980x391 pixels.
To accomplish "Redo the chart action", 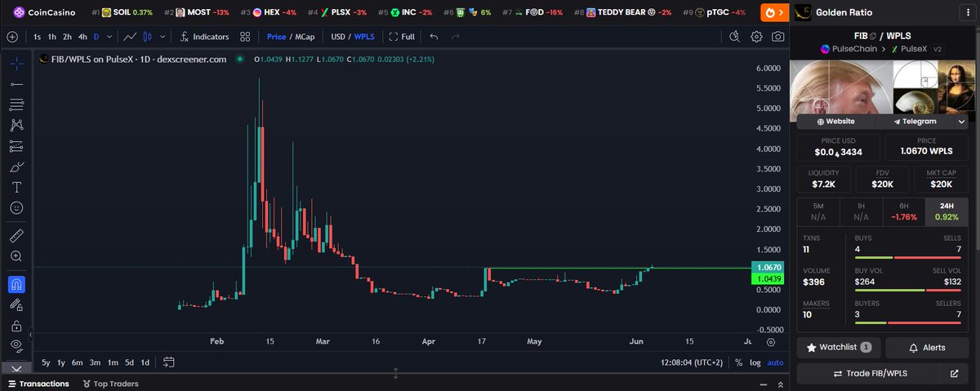I will pos(455,37).
